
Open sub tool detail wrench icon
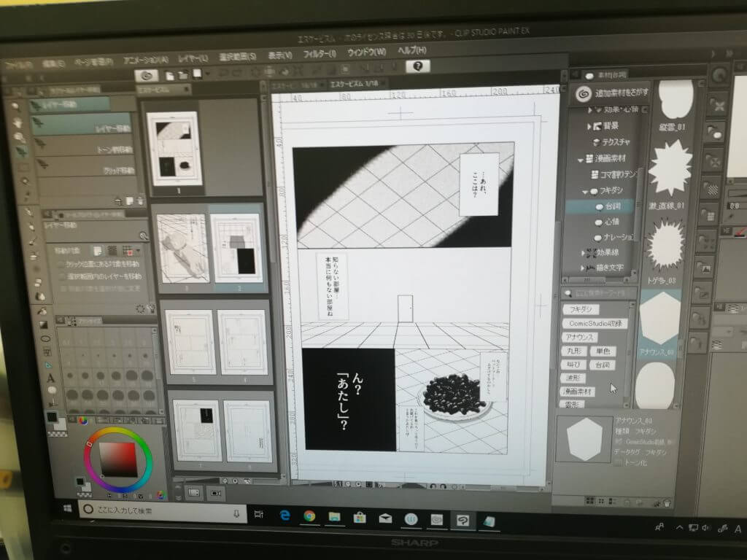[152, 308]
